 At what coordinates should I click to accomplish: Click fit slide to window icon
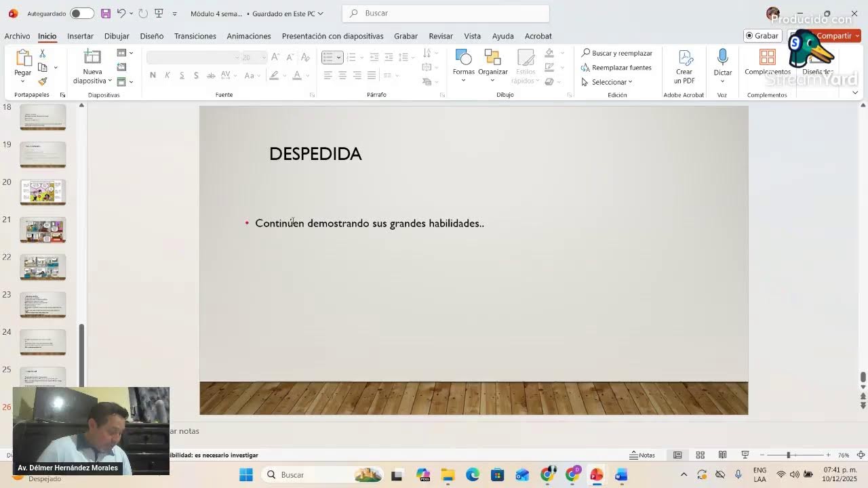pyautogui.click(x=861, y=455)
